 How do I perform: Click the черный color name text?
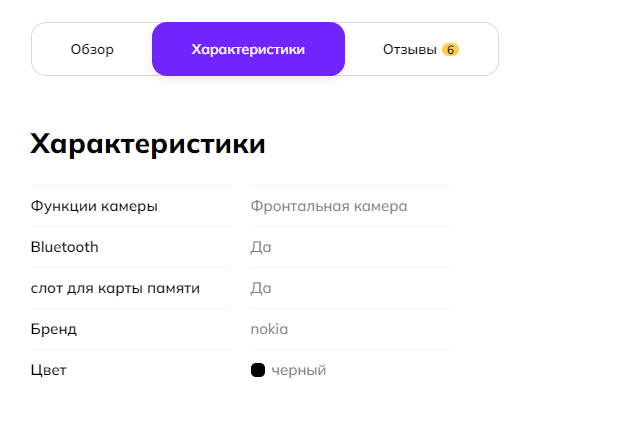299,370
